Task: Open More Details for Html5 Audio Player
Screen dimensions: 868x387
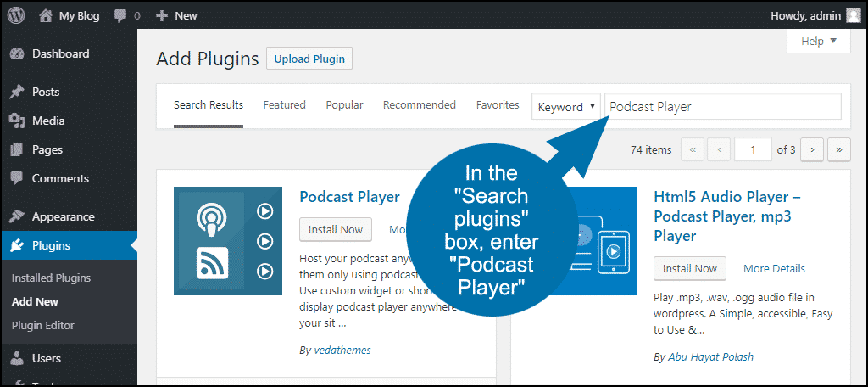Action: [774, 269]
